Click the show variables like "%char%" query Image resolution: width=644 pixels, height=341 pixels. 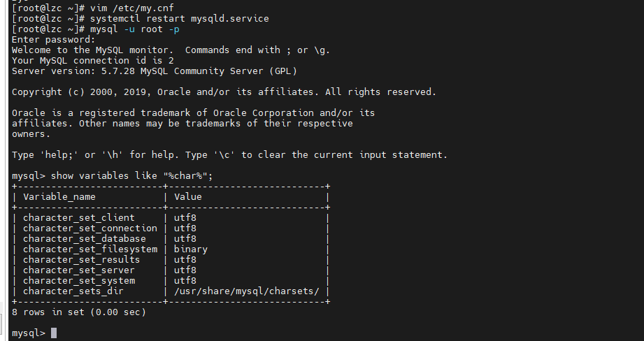tap(132, 176)
